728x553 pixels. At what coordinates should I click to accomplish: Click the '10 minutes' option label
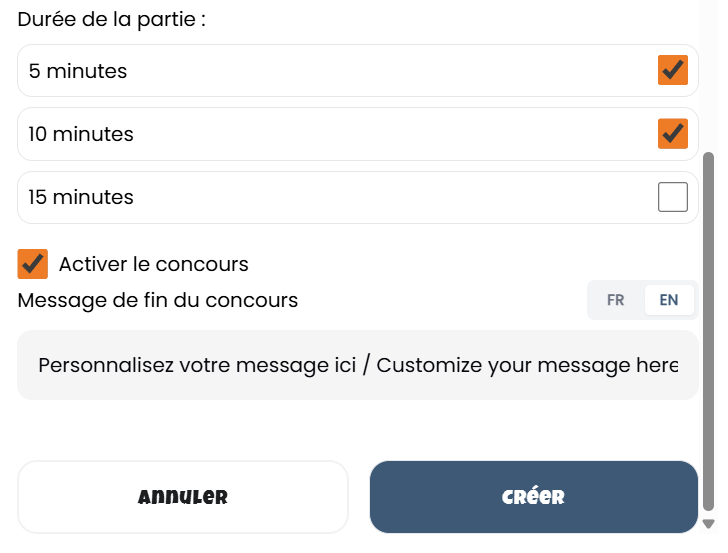[x=81, y=134]
